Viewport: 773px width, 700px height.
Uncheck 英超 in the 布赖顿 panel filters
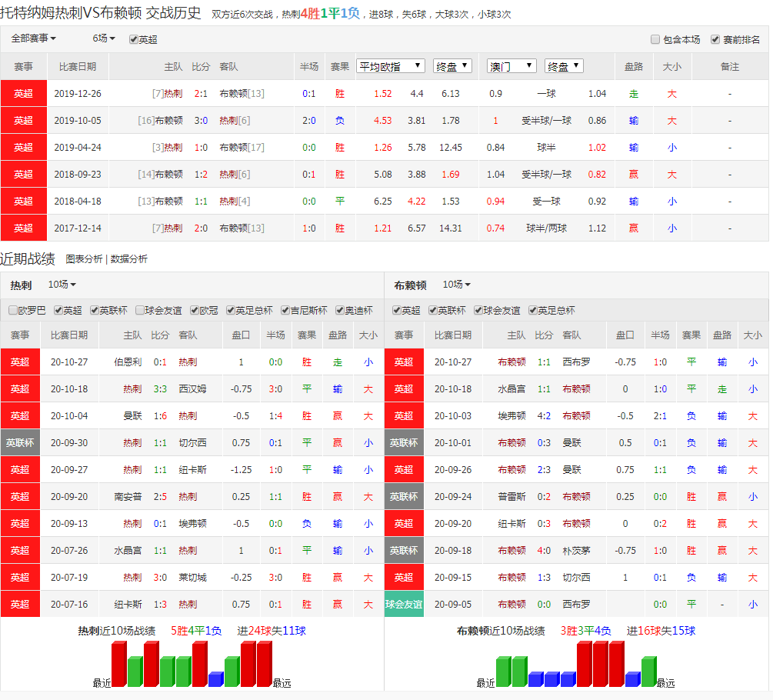click(x=396, y=310)
